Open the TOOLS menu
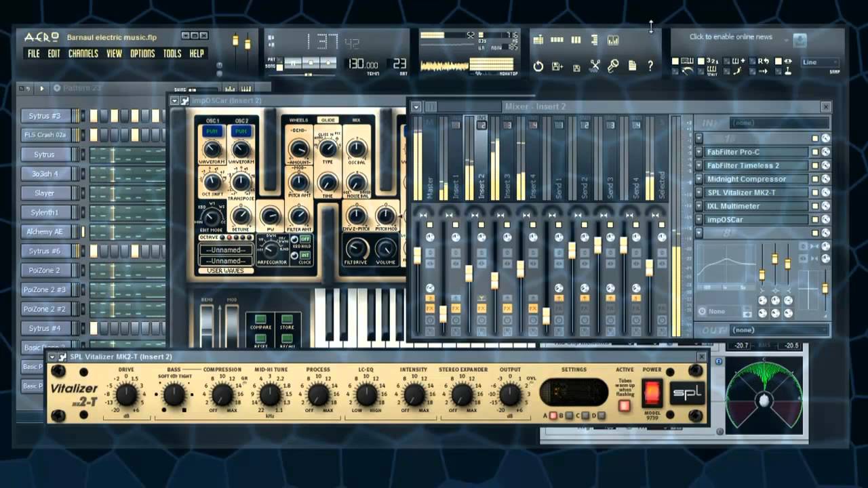The height and width of the screenshot is (488, 868). [172, 54]
